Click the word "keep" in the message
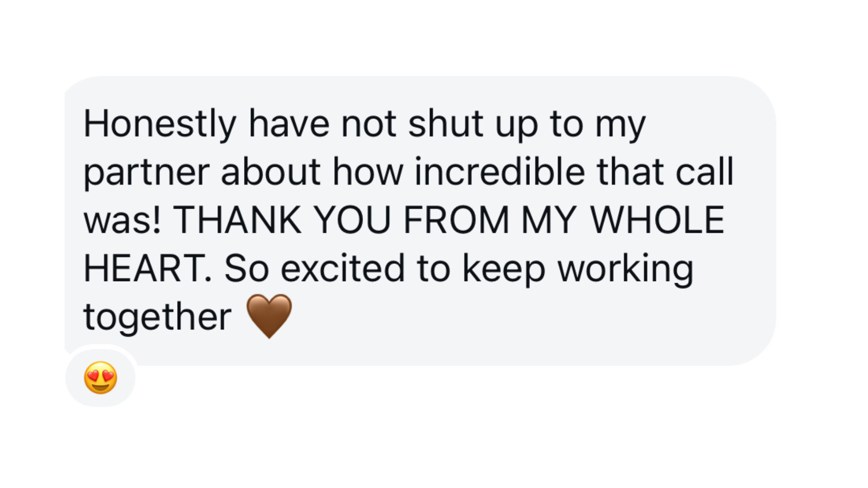Image resolution: width=868 pixels, height=488 pixels. coord(504,269)
